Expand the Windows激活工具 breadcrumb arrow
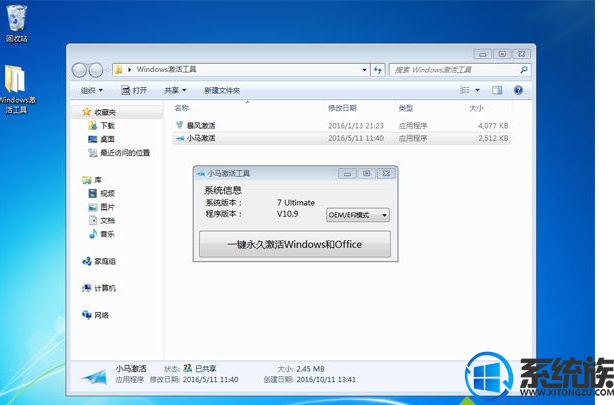Image resolution: width=614 pixels, height=405 pixels. point(130,70)
